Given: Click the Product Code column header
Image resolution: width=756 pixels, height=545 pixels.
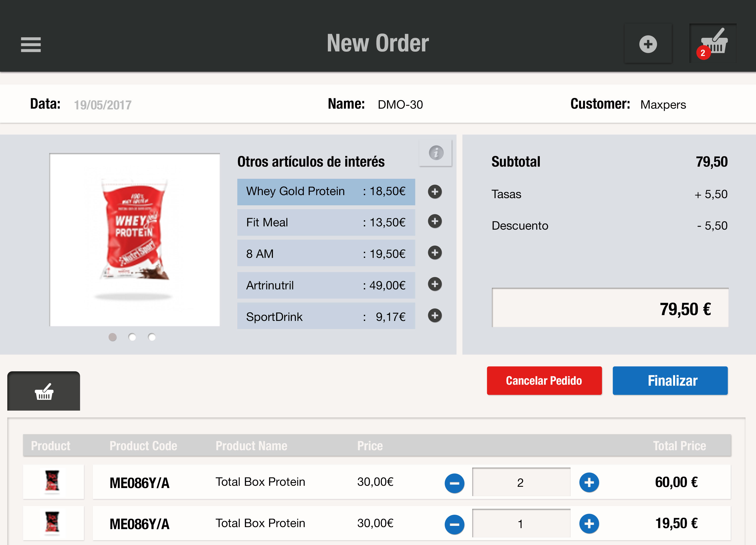Looking at the screenshot, I should point(143,446).
